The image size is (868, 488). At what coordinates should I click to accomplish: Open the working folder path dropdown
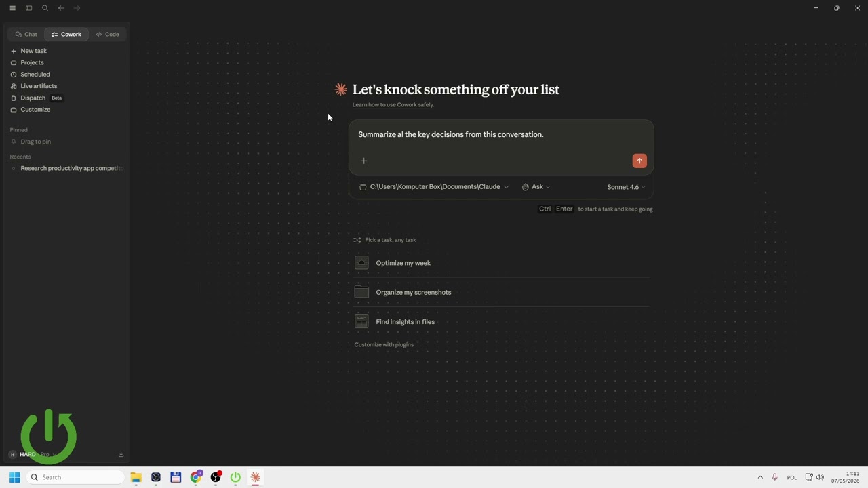coord(434,187)
